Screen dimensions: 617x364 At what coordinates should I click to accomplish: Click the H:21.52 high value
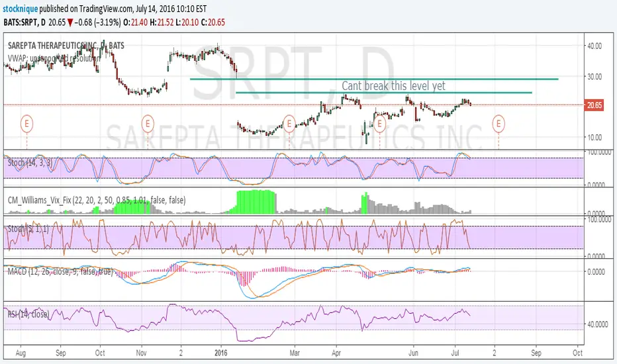pyautogui.click(x=162, y=23)
